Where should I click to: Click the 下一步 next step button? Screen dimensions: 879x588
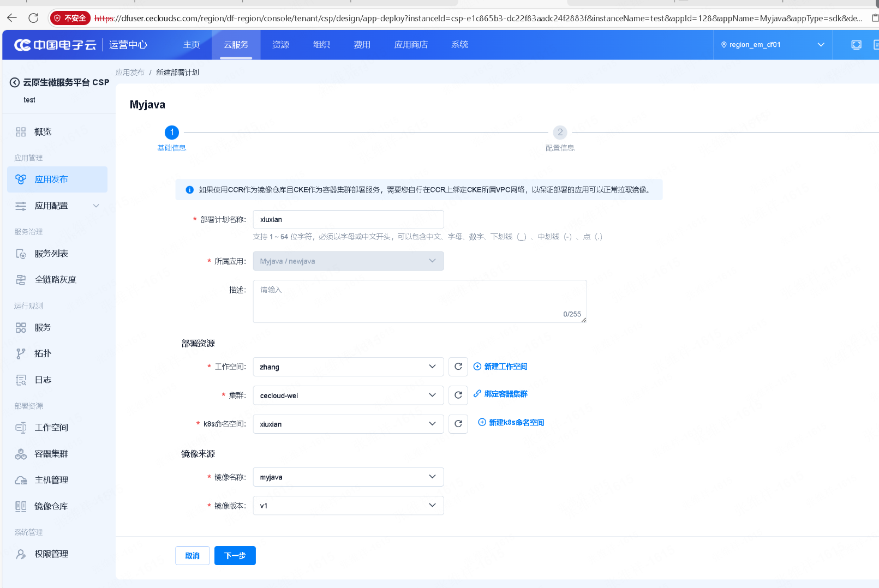point(235,556)
